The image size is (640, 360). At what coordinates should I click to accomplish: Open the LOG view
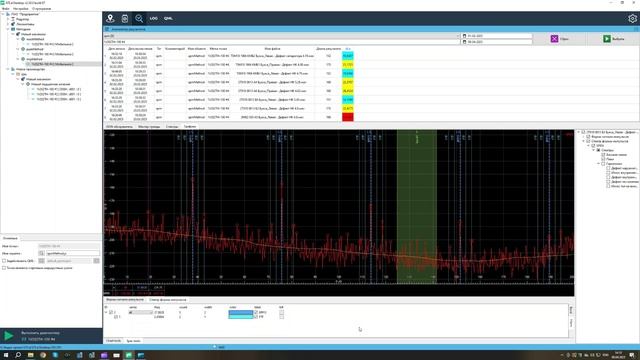[x=153, y=18]
